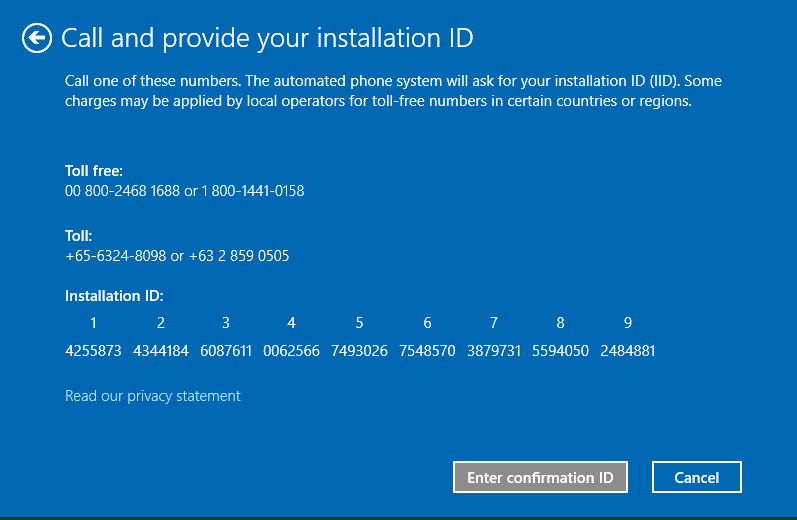
Task: Select toll number +65-6324-8098
Action: pyautogui.click(x=115, y=256)
